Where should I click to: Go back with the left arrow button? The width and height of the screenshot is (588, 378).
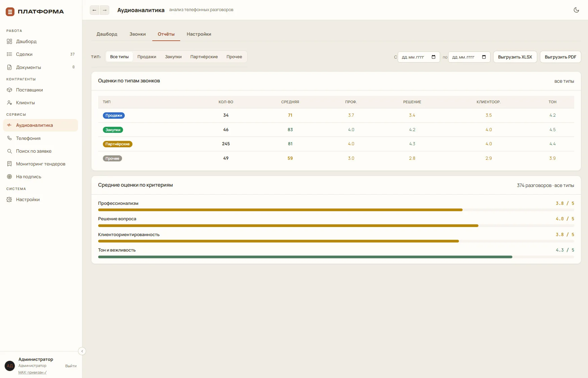click(x=94, y=10)
